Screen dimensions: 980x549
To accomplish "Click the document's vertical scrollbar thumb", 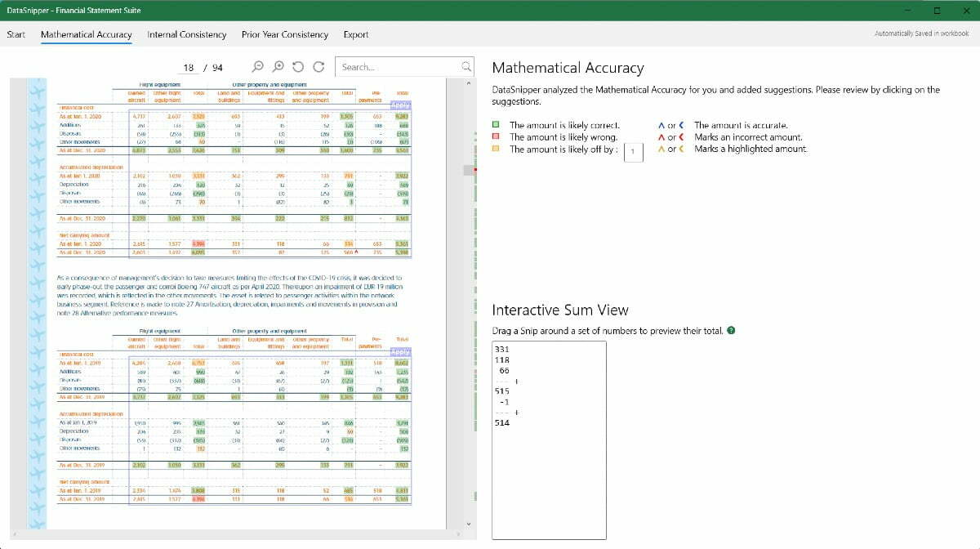I will pos(470,171).
